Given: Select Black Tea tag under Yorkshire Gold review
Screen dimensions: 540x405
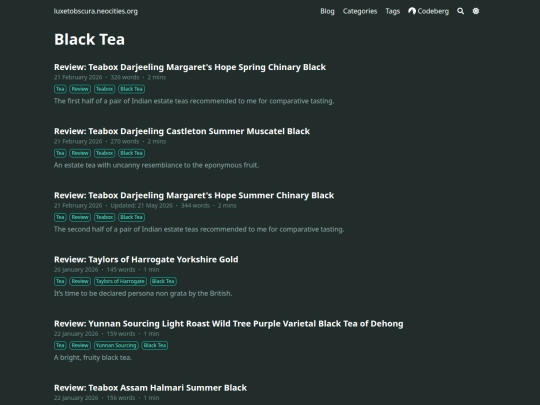Looking at the screenshot, I should pos(163,281).
